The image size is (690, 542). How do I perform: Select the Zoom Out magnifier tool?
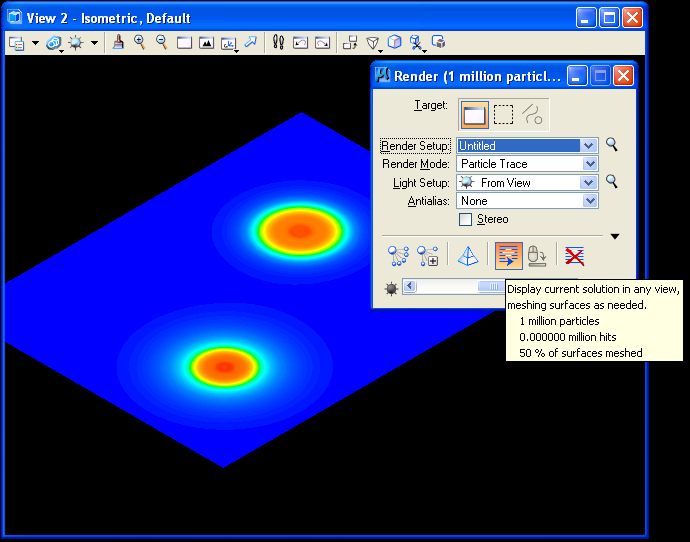[161, 43]
